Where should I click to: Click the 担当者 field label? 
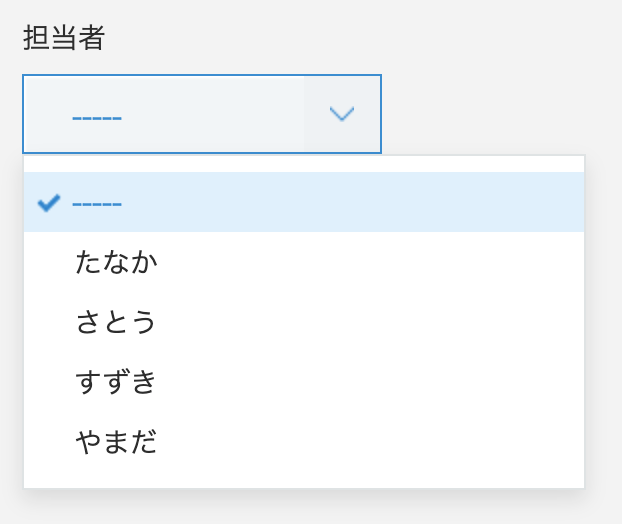[64, 38]
